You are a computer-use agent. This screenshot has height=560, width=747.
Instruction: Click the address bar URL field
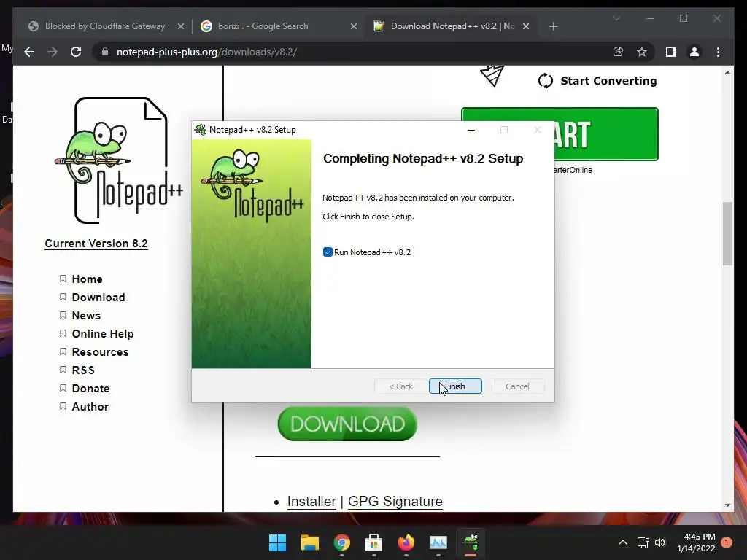(x=352, y=52)
